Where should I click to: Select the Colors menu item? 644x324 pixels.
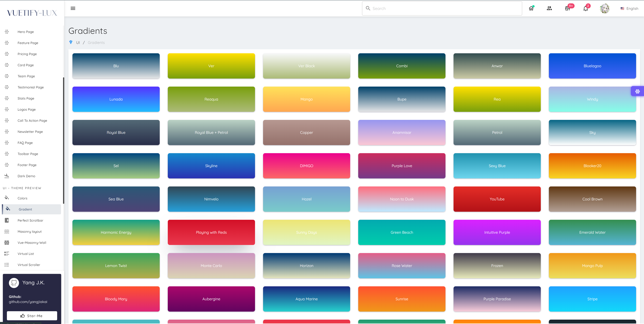[22, 198]
